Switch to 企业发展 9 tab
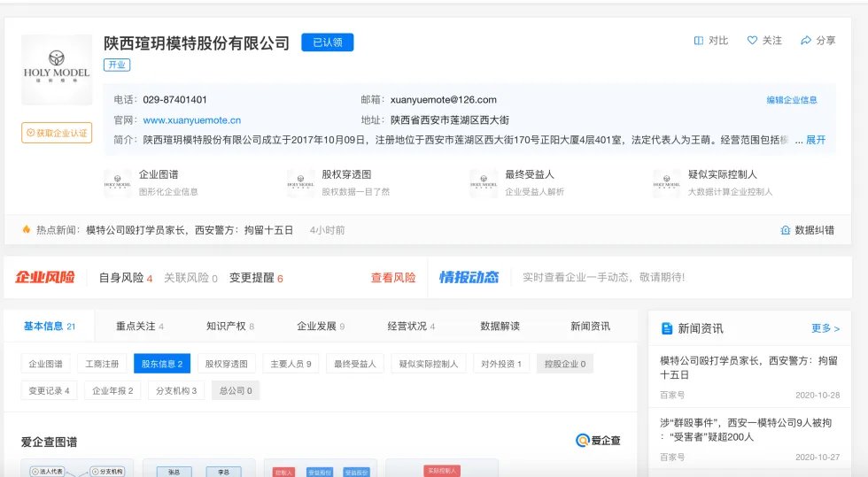The width and height of the screenshot is (868, 477). [321, 327]
